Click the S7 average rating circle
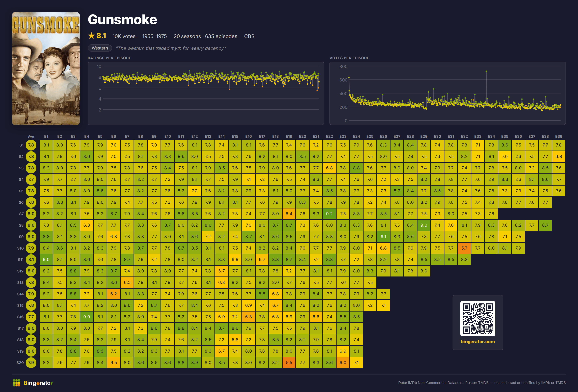The height and width of the screenshot is (392, 578). pyautogui.click(x=31, y=214)
